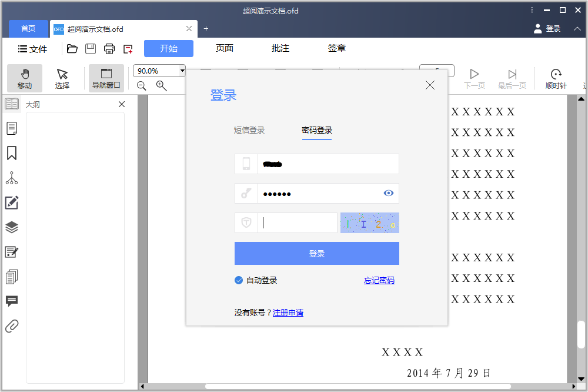Screen dimensions: 588x392
Task: Show the attachments paperclip panel
Action: tap(12, 326)
